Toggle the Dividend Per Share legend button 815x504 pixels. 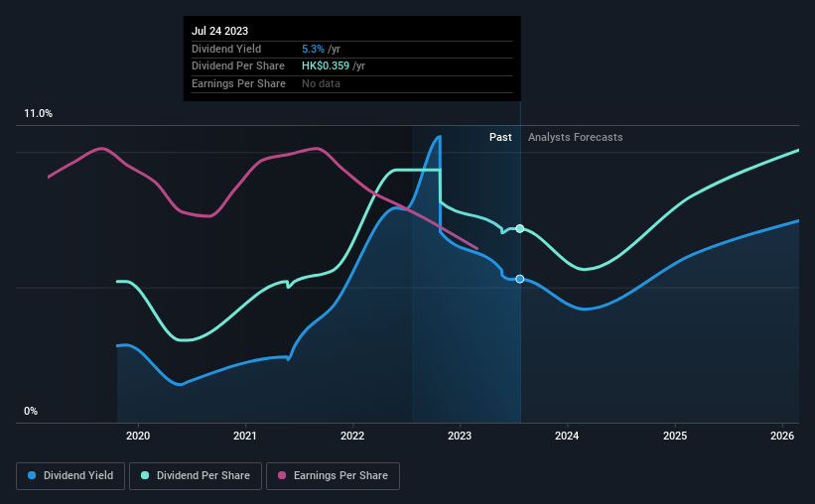(196, 476)
